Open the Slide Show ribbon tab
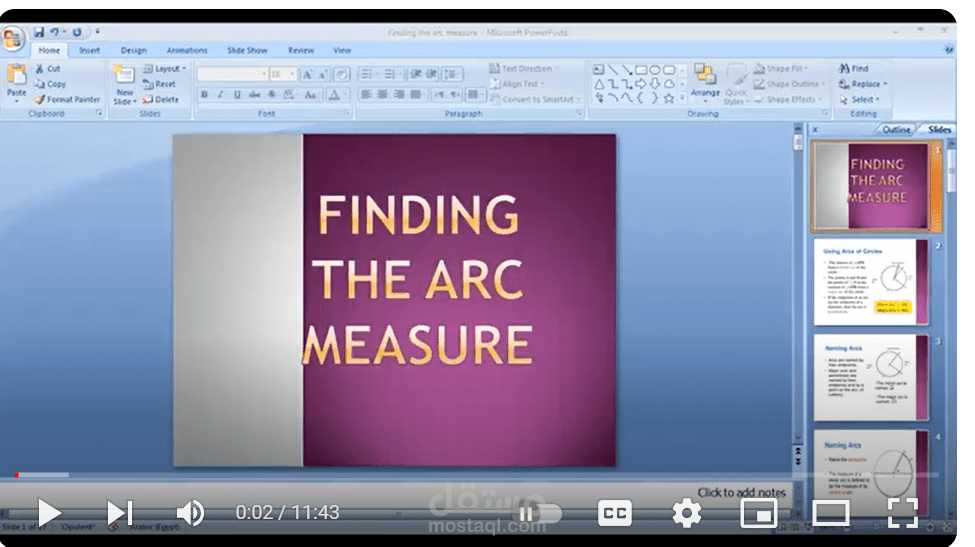The image size is (975, 547). [247, 50]
